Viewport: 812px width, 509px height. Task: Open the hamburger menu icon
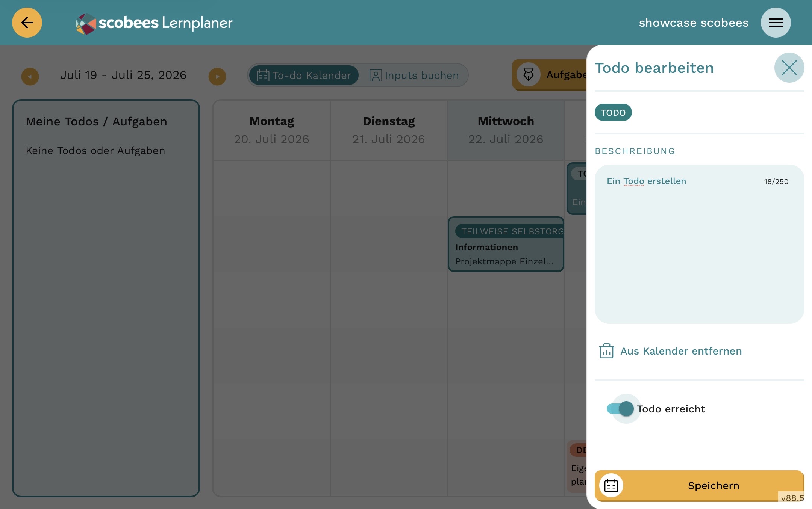pyautogui.click(x=776, y=23)
